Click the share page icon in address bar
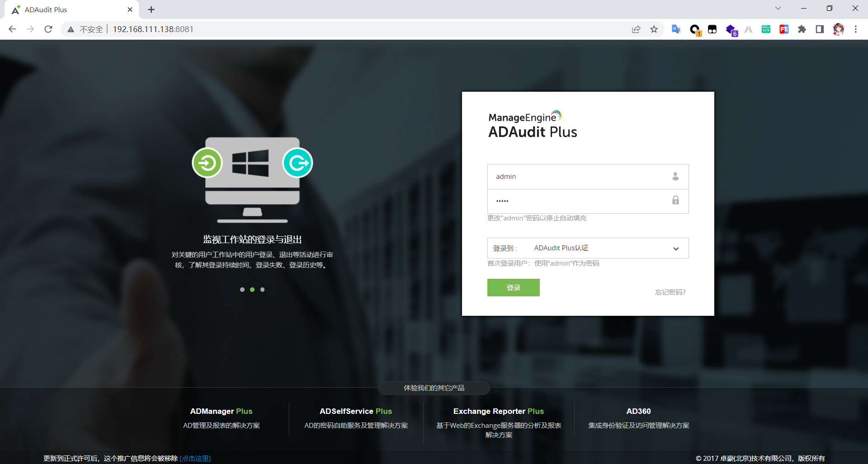 click(636, 29)
